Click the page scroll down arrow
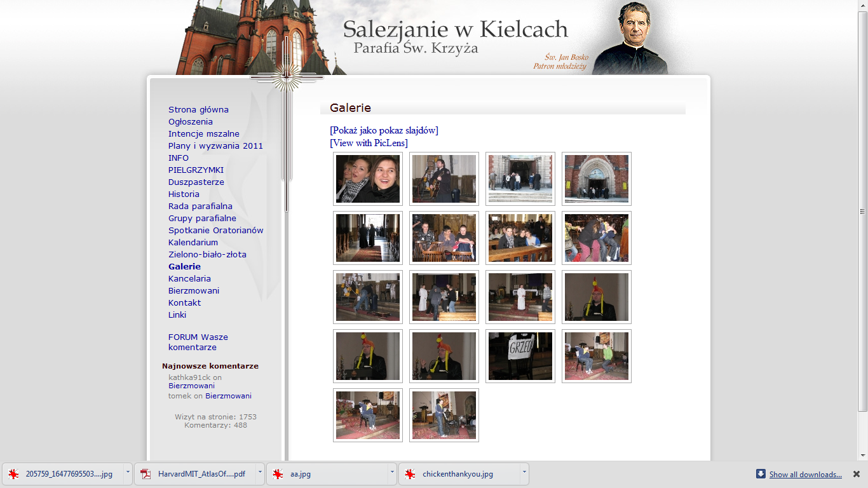Screen dimensions: 868x488 pos(862,455)
